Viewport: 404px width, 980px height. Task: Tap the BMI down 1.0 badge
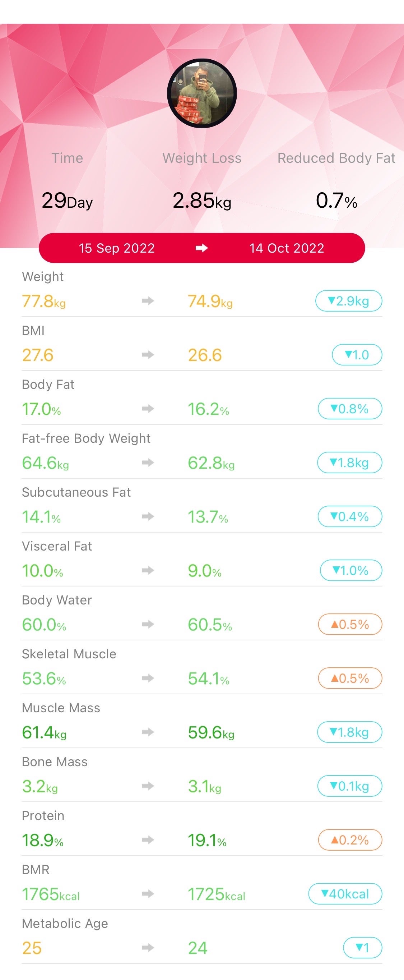pos(357,355)
